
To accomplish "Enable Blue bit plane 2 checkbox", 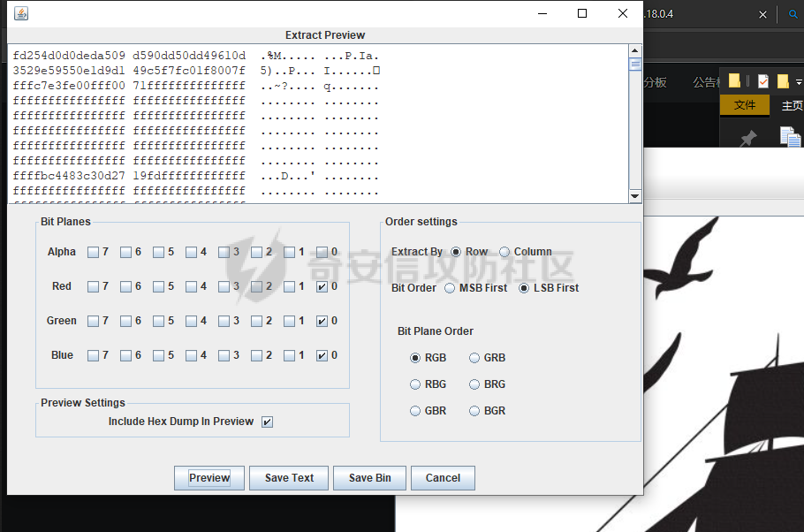I will (x=256, y=355).
